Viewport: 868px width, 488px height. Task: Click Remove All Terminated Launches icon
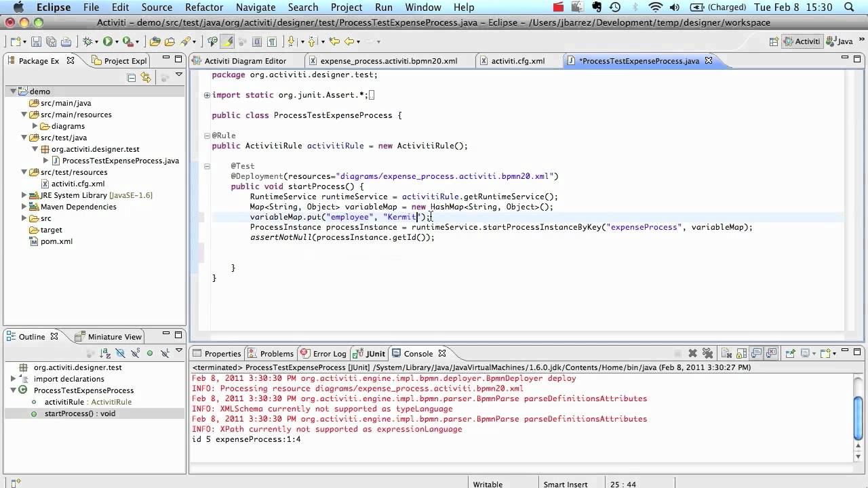[x=707, y=353]
